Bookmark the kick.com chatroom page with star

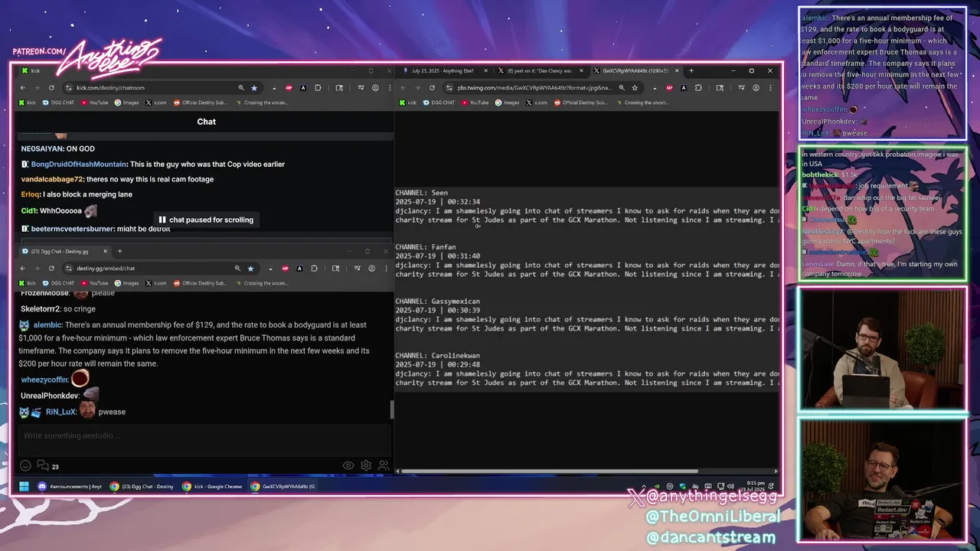pos(254,88)
